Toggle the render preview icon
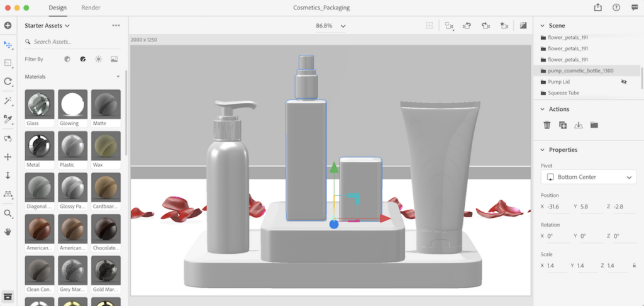The image size is (644, 306). tap(523, 26)
